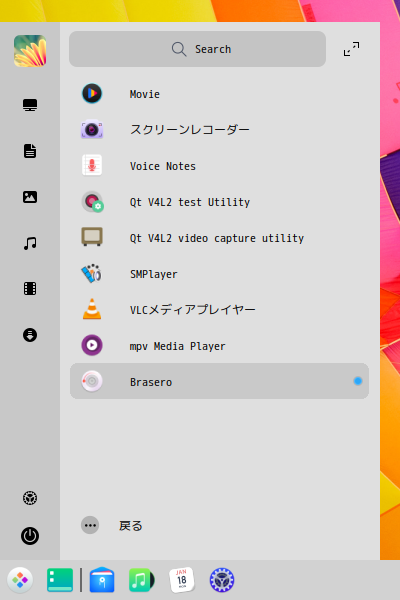
Task: Select Qt V4L2 test Utility label
Action: pyautogui.click(x=190, y=202)
